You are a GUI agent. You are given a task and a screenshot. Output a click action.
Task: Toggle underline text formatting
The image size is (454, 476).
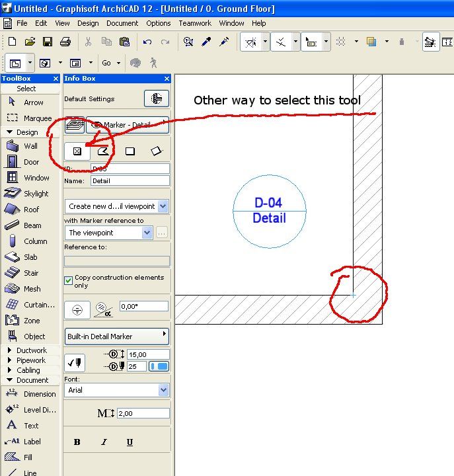tap(130, 442)
